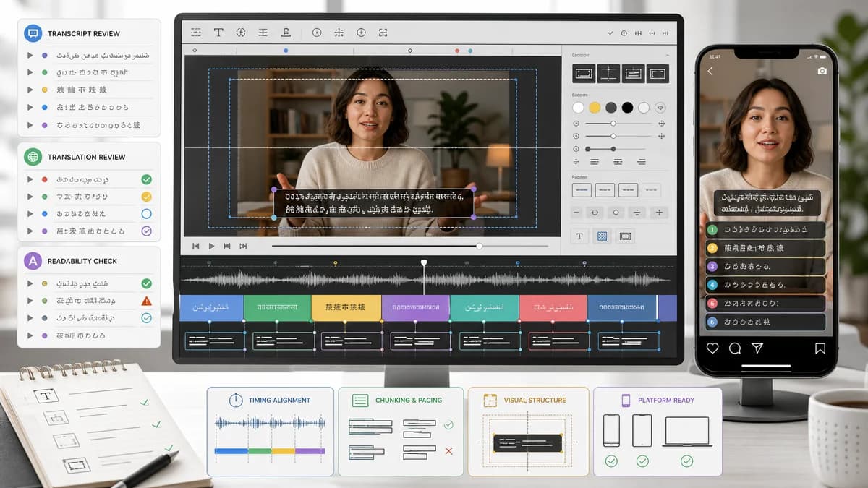Click the play button under the video

coord(211,247)
